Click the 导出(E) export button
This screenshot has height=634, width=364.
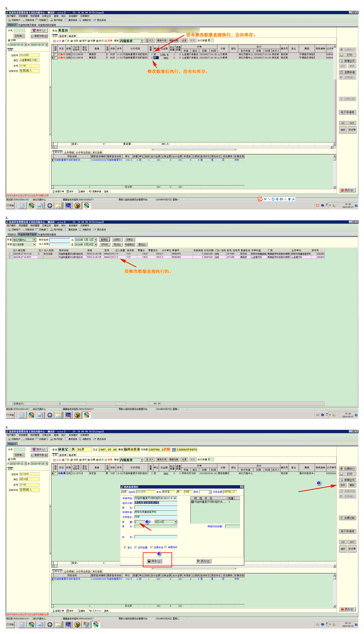tap(117, 245)
